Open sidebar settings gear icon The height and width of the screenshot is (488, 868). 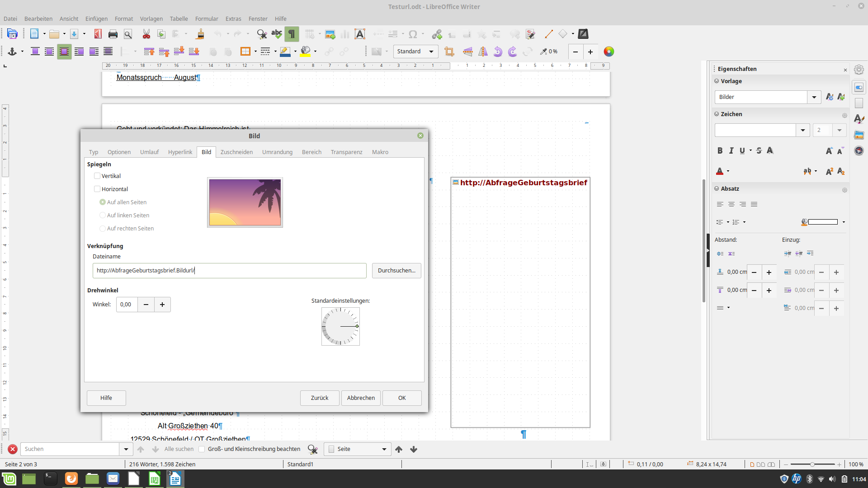[x=859, y=70]
